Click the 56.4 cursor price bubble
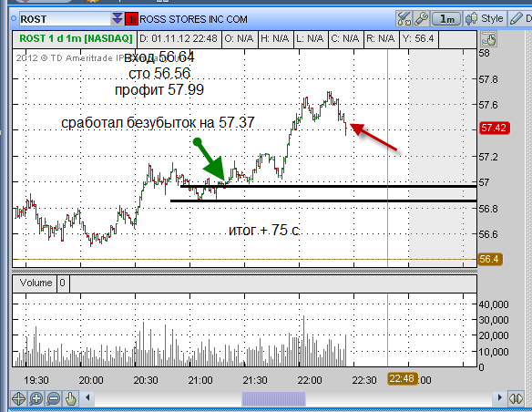The width and height of the screenshot is (532, 412). coord(489,259)
